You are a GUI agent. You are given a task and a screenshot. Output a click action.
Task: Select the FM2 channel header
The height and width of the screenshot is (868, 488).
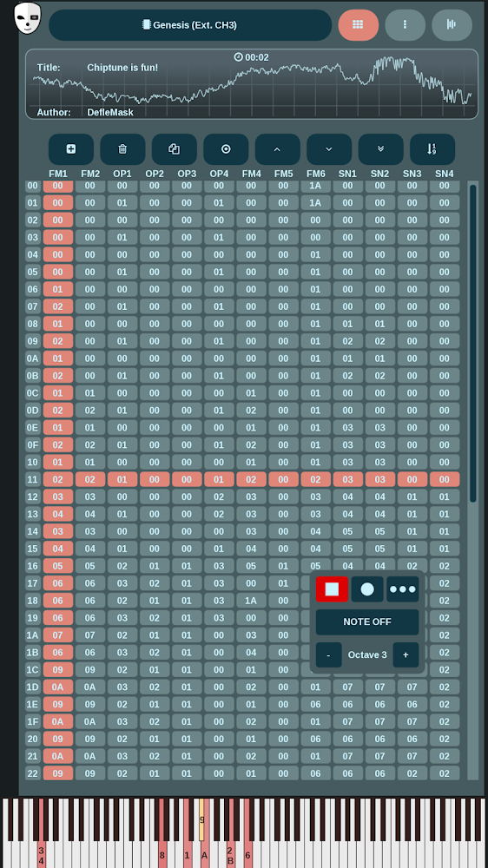90,174
